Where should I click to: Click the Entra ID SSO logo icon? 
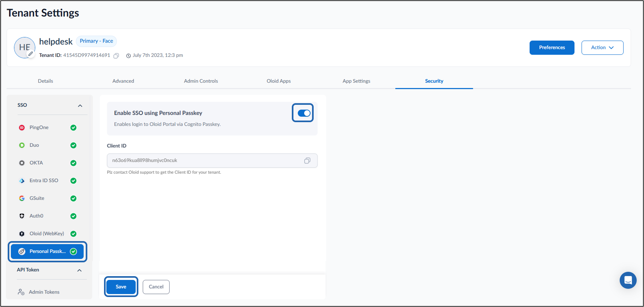(22, 181)
